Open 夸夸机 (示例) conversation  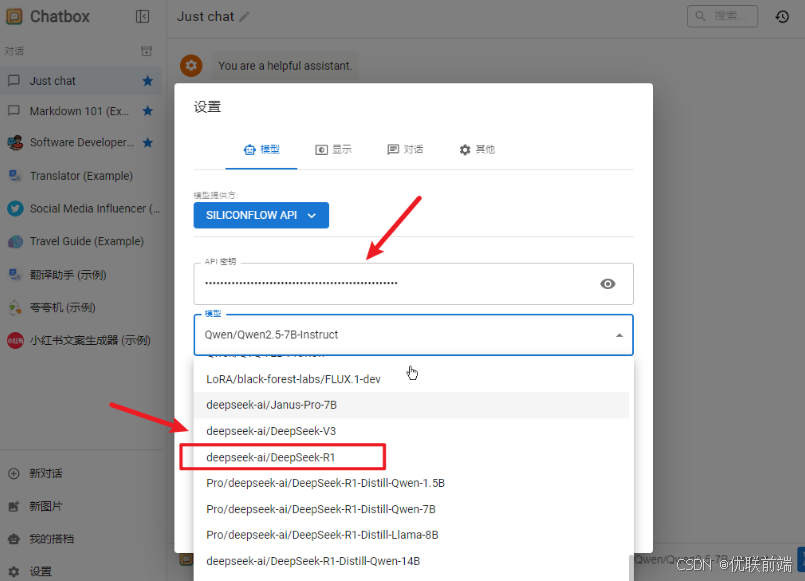[x=81, y=307]
